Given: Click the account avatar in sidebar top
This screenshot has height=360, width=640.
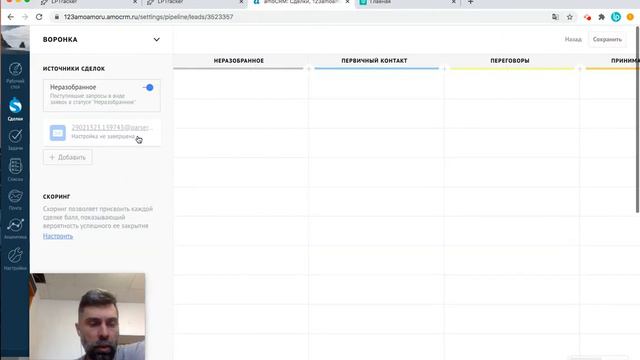Looking at the screenshot, I should tap(15, 38).
